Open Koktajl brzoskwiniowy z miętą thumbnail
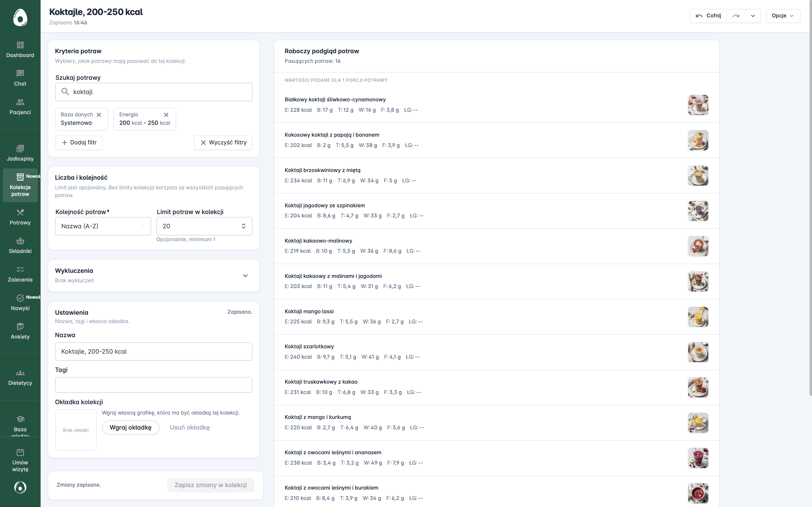This screenshot has height=507, width=812. (698, 175)
